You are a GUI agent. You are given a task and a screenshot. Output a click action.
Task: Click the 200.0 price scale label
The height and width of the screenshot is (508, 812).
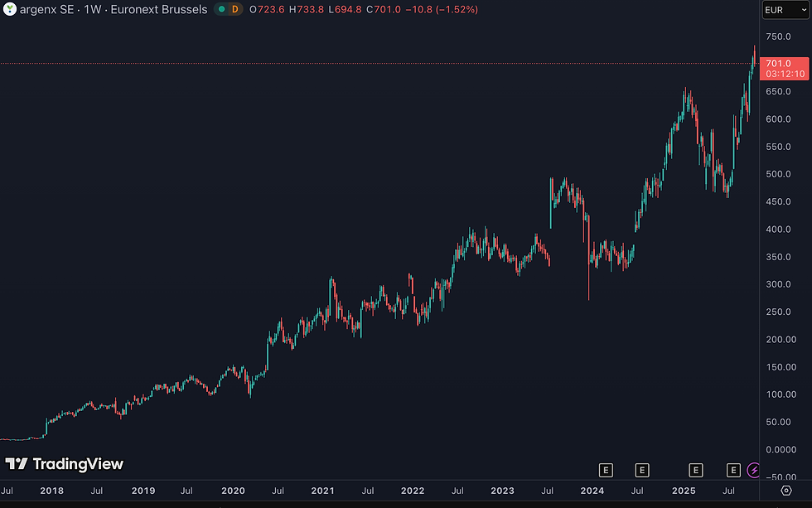[x=781, y=340]
